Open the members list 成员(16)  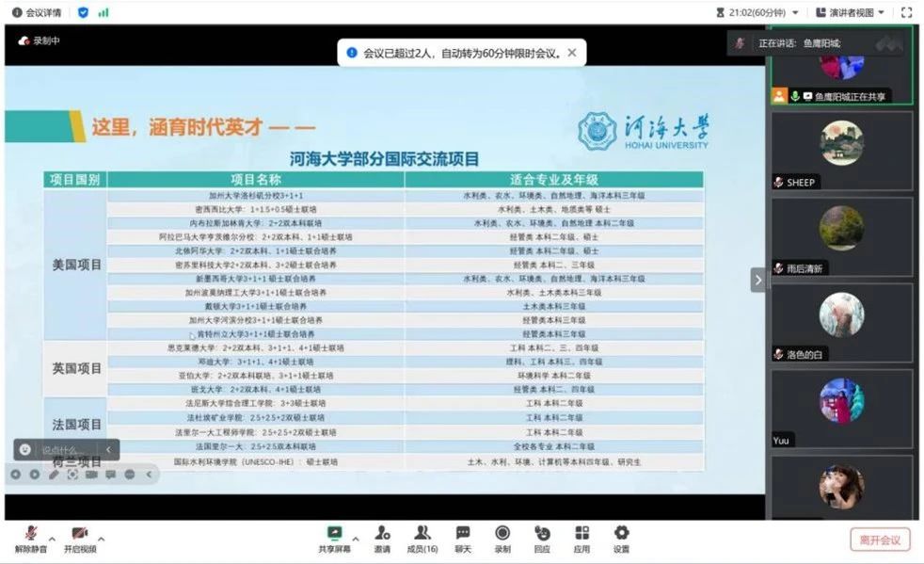pos(422,538)
